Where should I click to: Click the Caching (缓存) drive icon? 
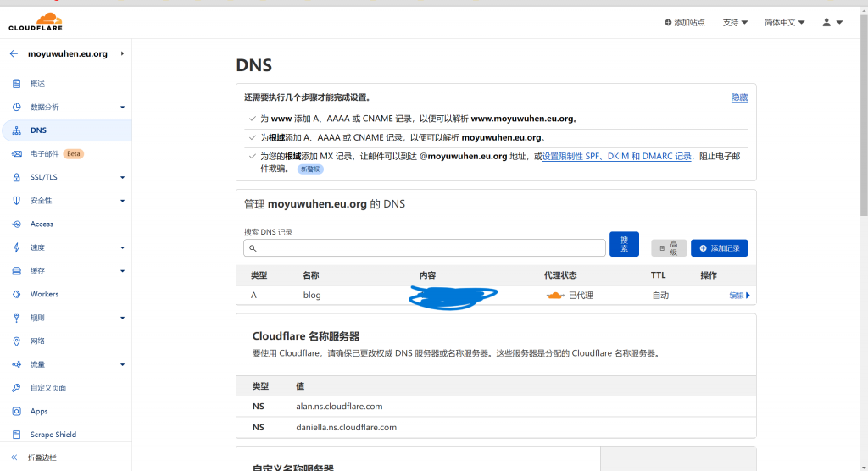pos(17,270)
